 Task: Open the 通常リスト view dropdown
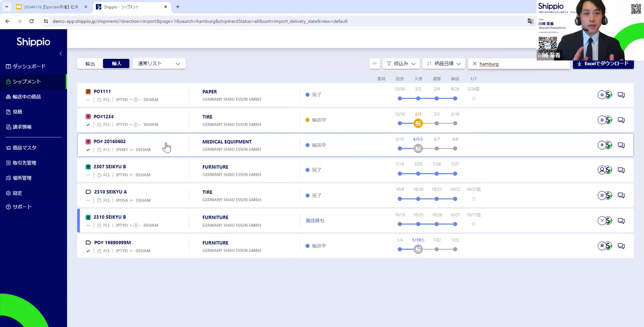pos(159,63)
